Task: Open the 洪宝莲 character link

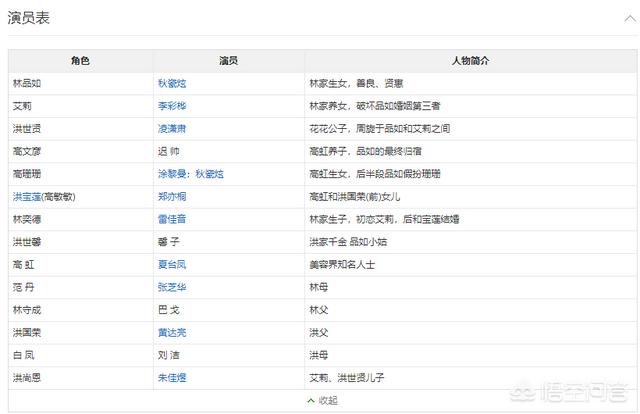Action: click(x=27, y=197)
